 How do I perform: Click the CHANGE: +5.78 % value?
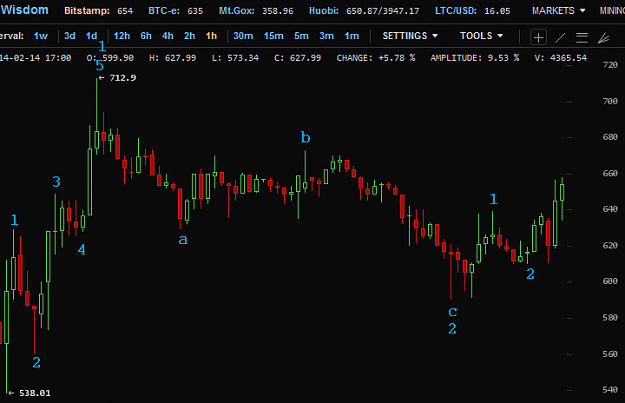(x=375, y=58)
